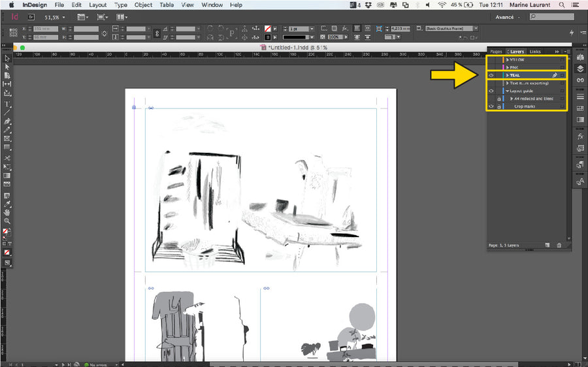Image resolution: width=588 pixels, height=367 pixels.
Task: Switch to the Pages tab
Action: [496, 52]
